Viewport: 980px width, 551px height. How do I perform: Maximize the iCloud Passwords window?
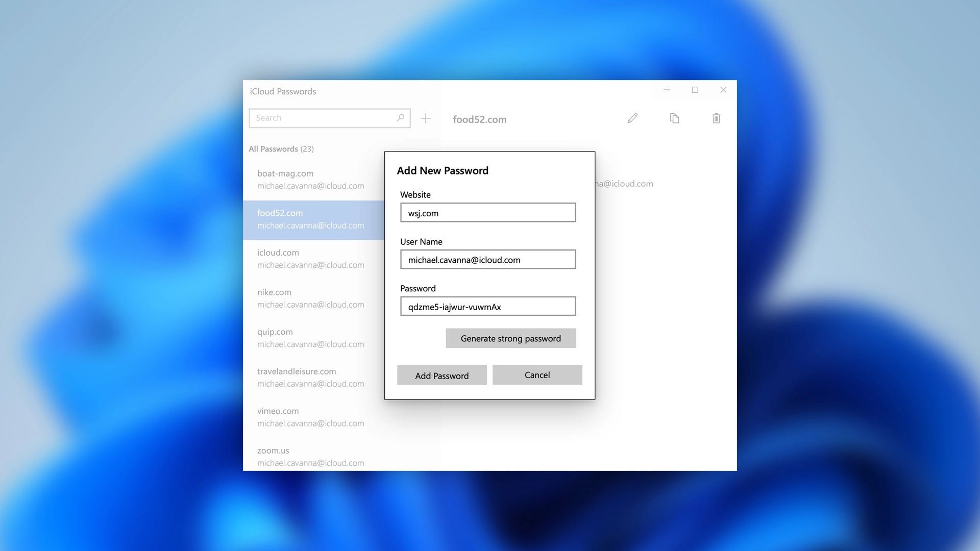(x=695, y=90)
